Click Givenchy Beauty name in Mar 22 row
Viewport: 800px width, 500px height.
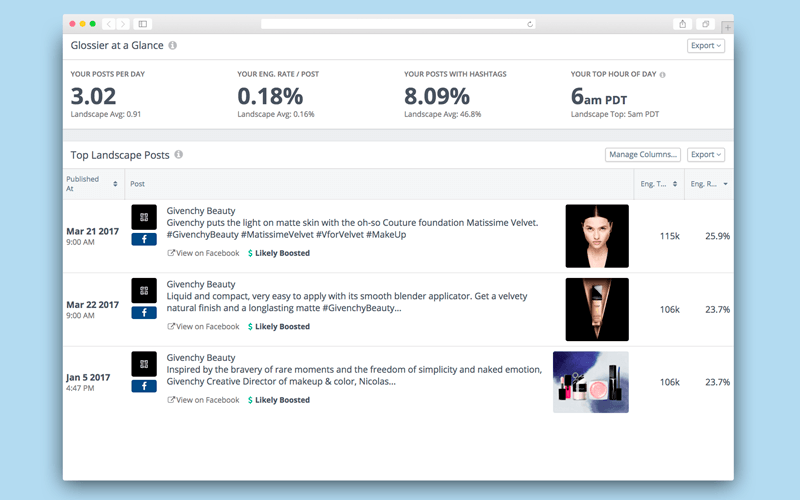coord(201,284)
